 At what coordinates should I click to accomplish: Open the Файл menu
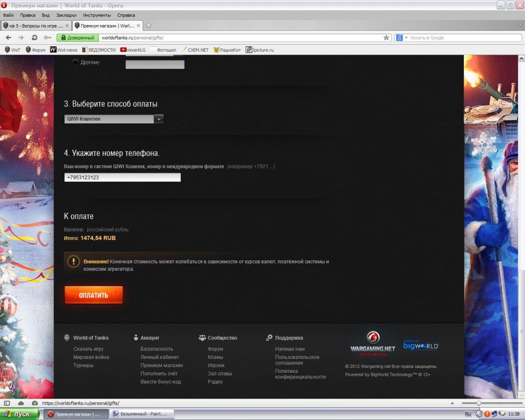[x=8, y=15]
